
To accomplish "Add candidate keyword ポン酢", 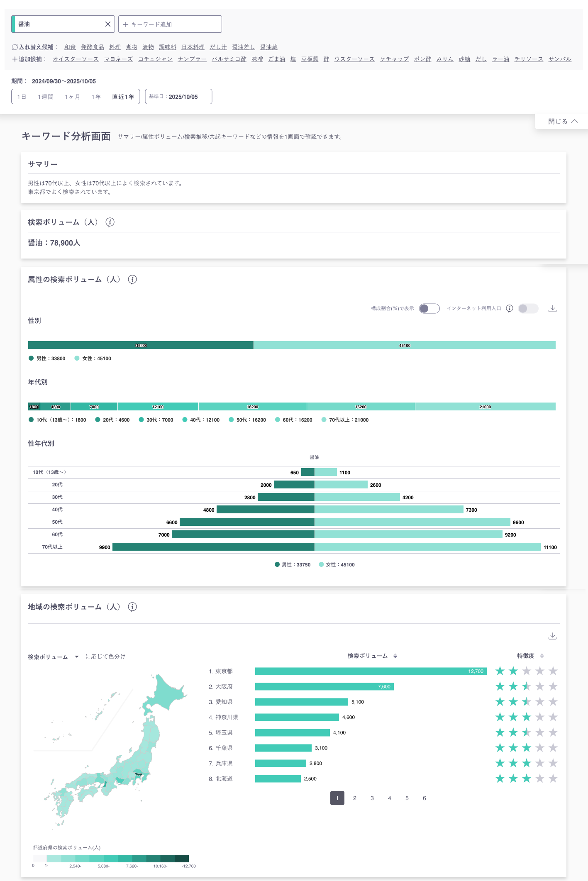I will [x=422, y=59].
